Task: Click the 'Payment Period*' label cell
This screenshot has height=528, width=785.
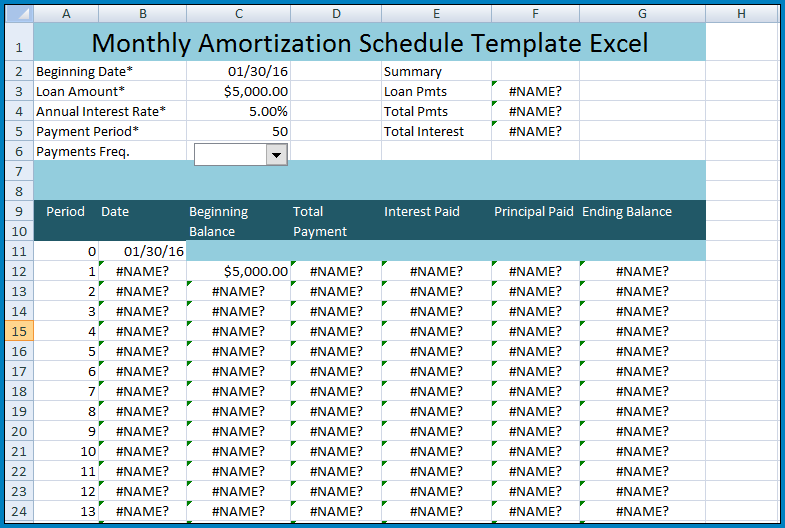Action: 110,131
